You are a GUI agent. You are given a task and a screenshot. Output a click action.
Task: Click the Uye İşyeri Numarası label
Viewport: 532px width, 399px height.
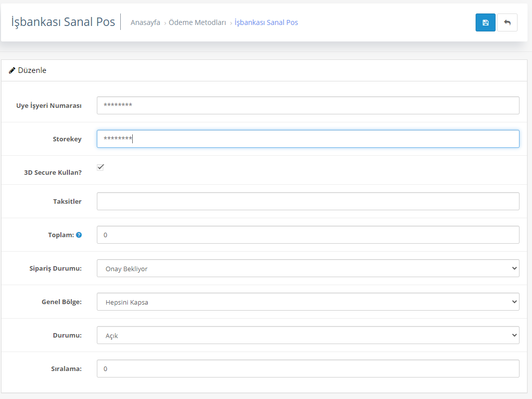tap(49, 105)
